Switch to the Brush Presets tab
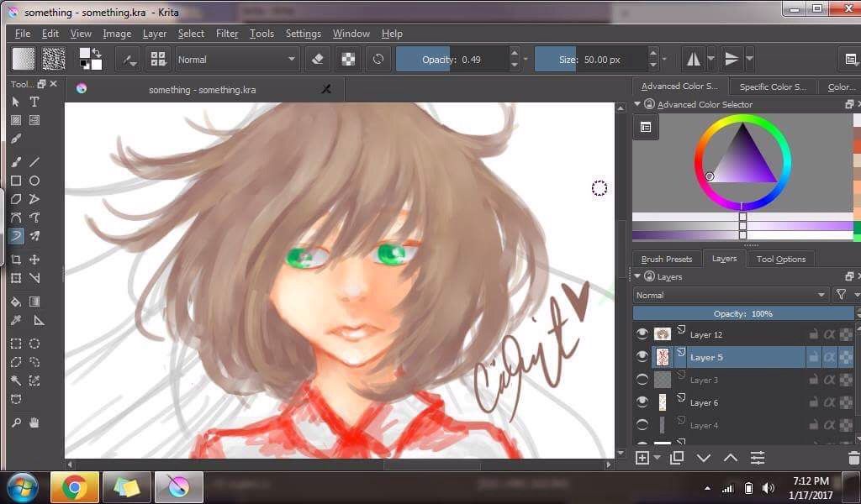Viewport: 861px width, 504px height. point(667,259)
